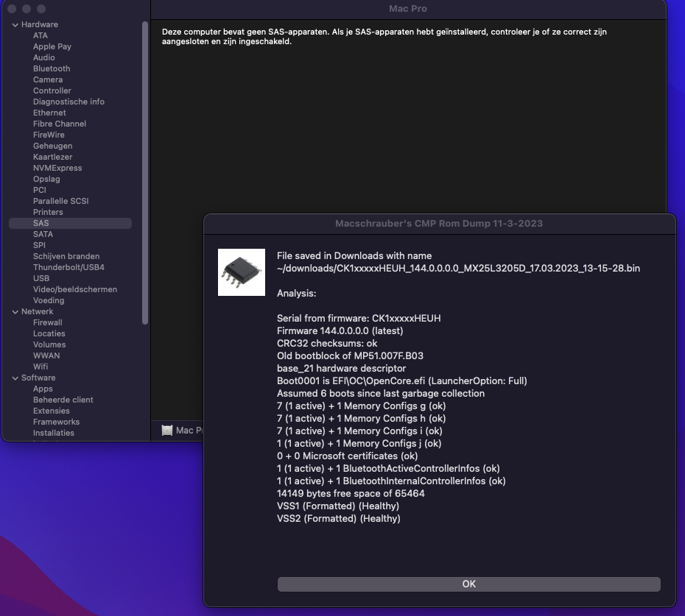Select Kaartlezer in the sidebar
This screenshot has width=685, height=616.
(x=52, y=157)
